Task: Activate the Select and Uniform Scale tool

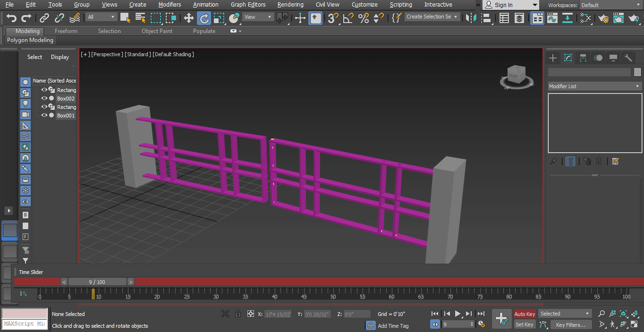Action: click(218, 17)
